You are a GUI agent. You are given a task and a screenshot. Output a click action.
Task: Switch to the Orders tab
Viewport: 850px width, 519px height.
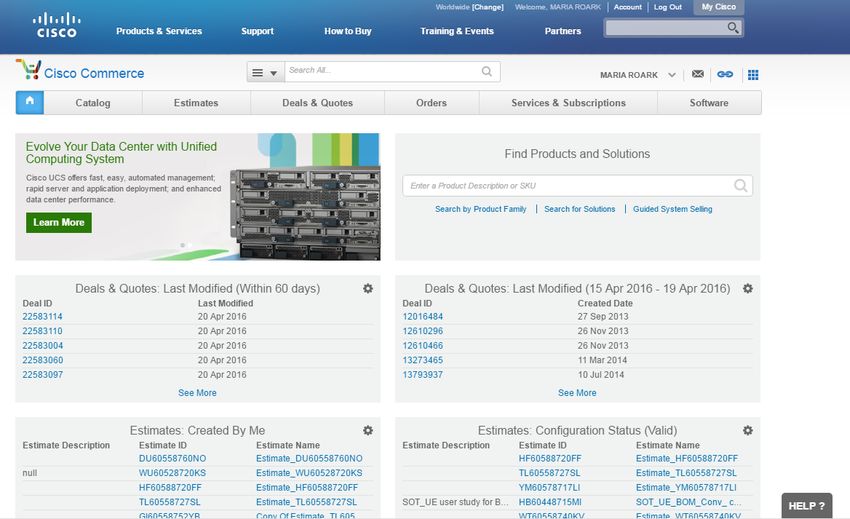coord(432,102)
